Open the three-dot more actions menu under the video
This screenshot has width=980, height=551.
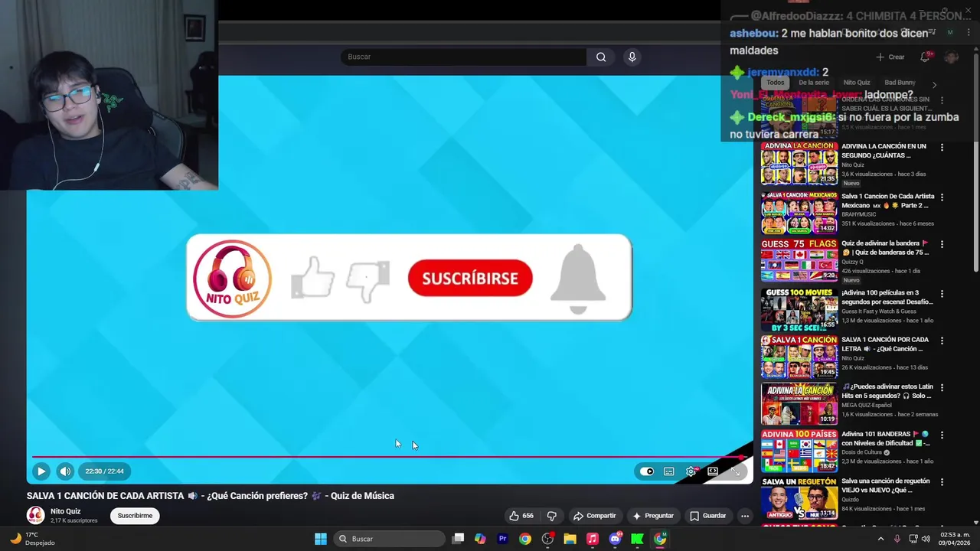click(744, 516)
